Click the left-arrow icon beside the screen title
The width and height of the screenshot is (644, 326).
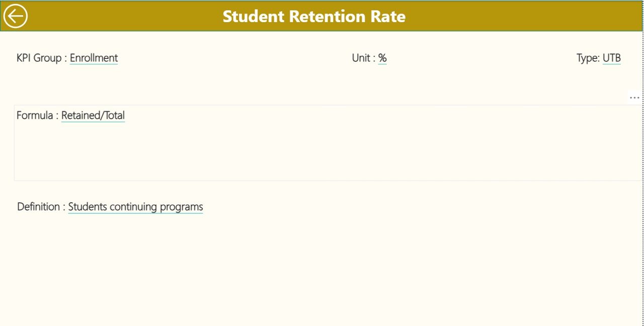pos(15,16)
